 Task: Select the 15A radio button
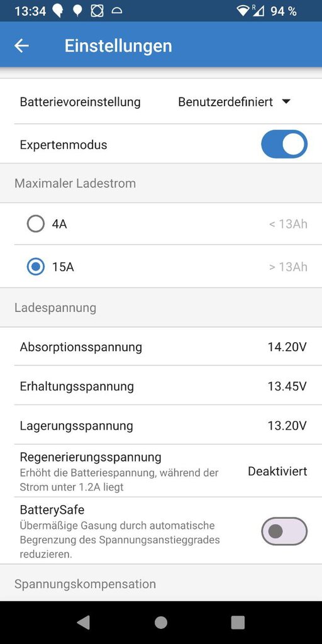click(36, 267)
